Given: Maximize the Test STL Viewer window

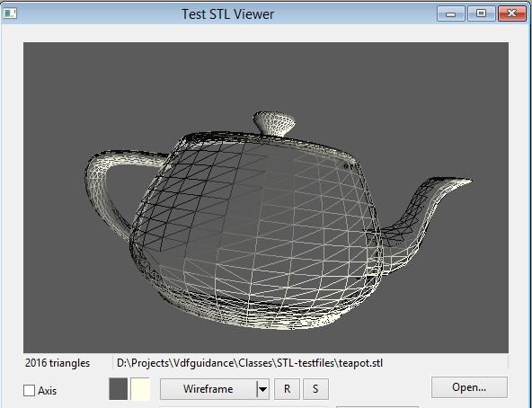Looking at the screenshot, I should (481, 13).
